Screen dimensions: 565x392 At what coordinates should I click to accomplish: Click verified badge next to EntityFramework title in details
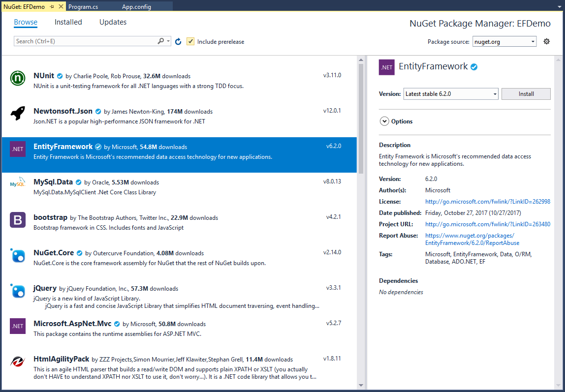[x=474, y=66]
